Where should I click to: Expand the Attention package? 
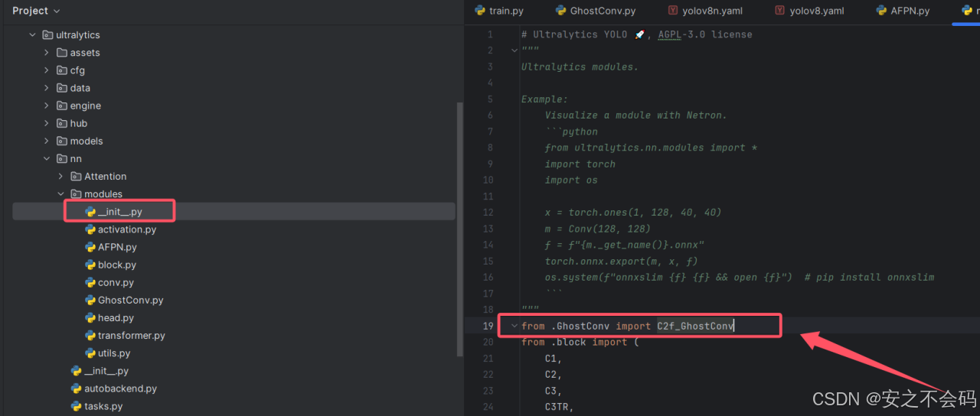(61, 176)
